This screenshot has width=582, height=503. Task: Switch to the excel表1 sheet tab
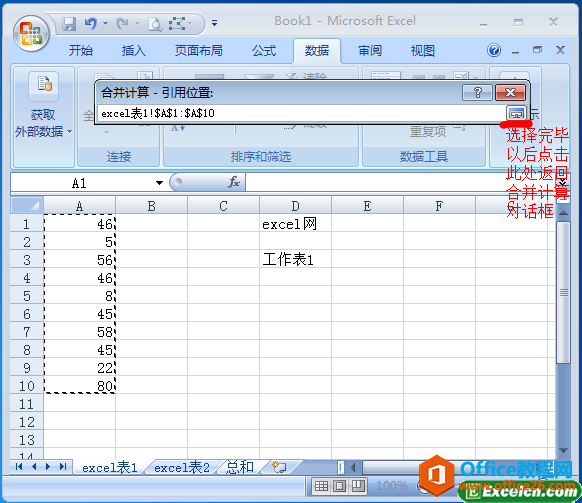click(x=109, y=467)
